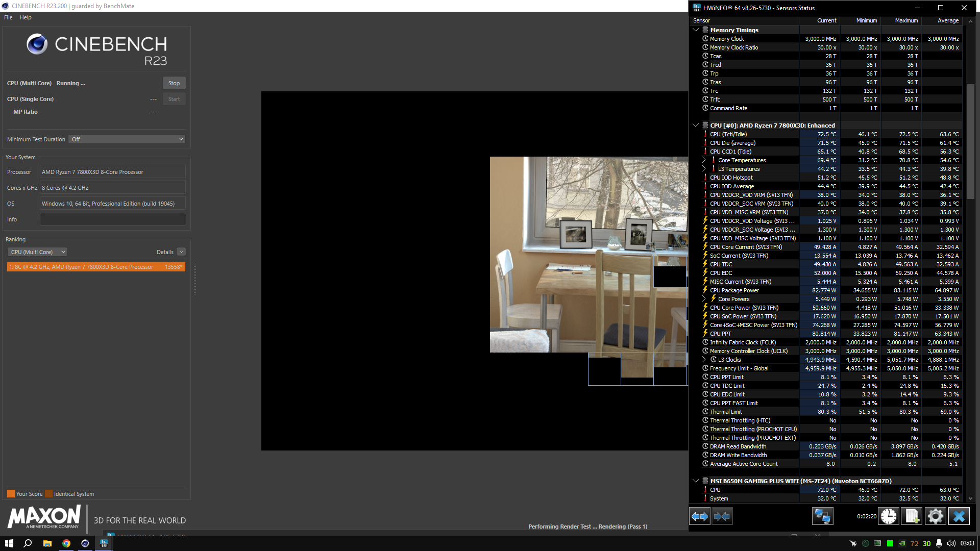The width and height of the screenshot is (980, 551).
Task: Click the Sensor column header
Action: pos(744,20)
